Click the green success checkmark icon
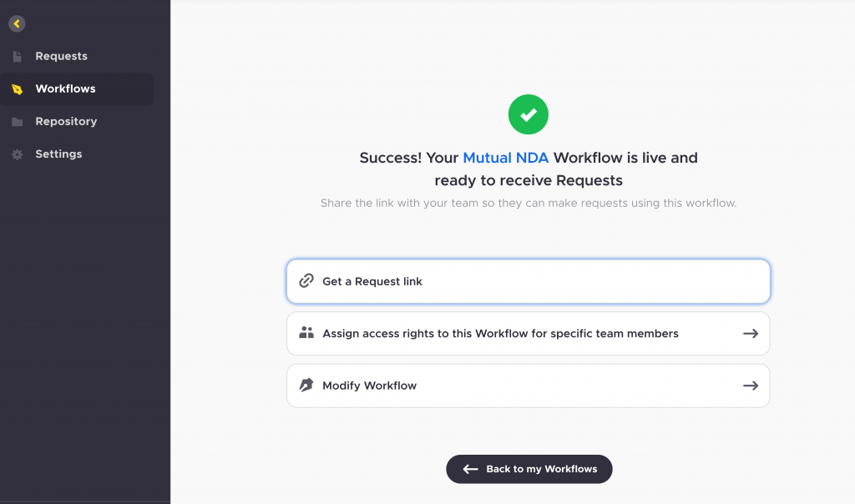Screen dimensions: 855x504 point(529,114)
